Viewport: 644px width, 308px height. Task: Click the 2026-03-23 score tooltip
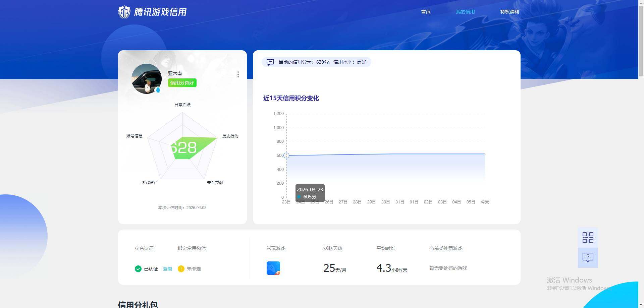(x=310, y=193)
